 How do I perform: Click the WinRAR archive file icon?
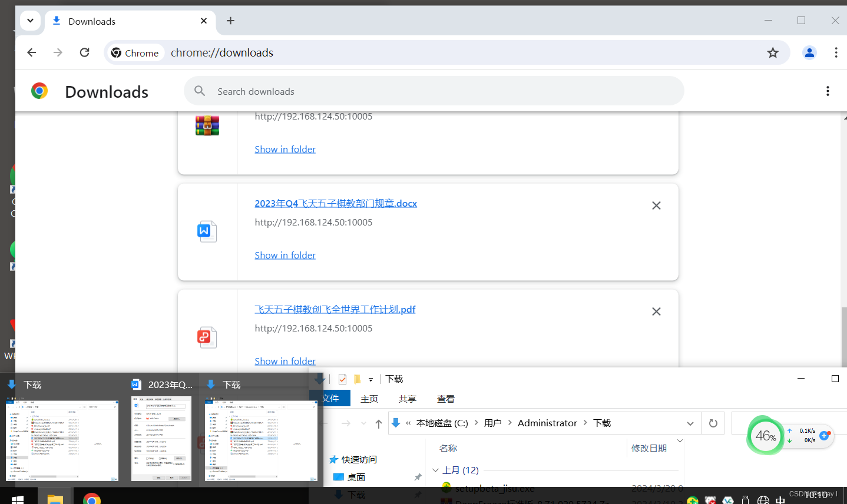207,125
